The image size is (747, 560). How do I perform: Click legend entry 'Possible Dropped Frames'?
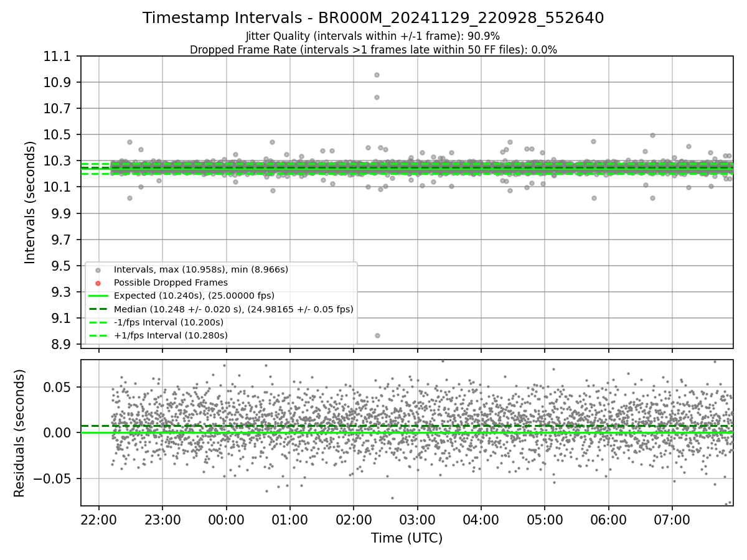click(171, 282)
